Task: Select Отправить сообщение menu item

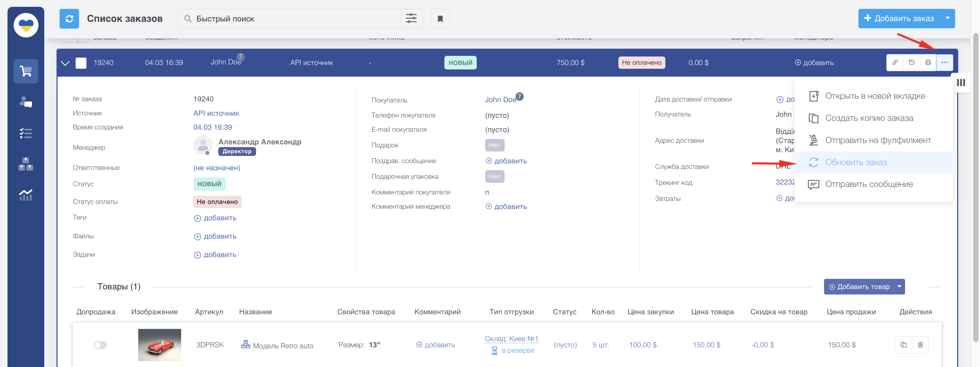Action: (874, 185)
